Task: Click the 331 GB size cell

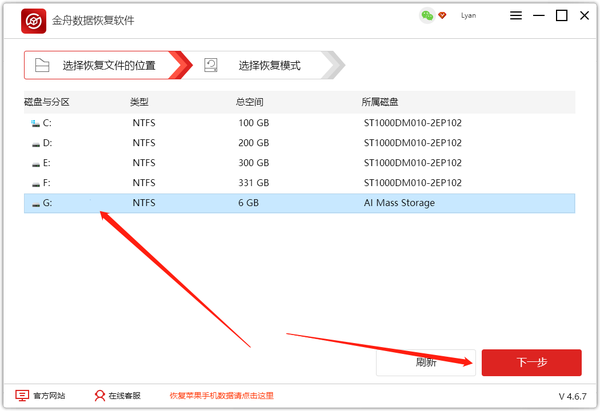Action: 254,183
